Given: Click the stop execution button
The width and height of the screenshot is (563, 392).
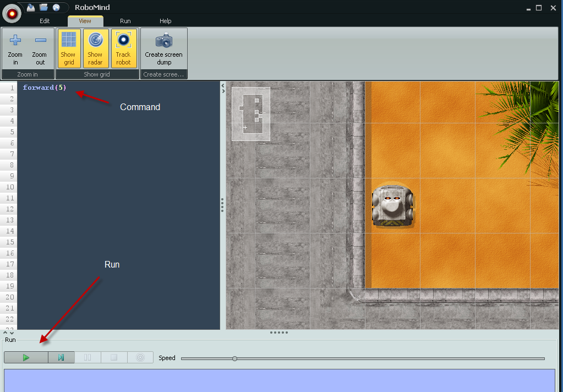Looking at the screenshot, I should 114,357.
